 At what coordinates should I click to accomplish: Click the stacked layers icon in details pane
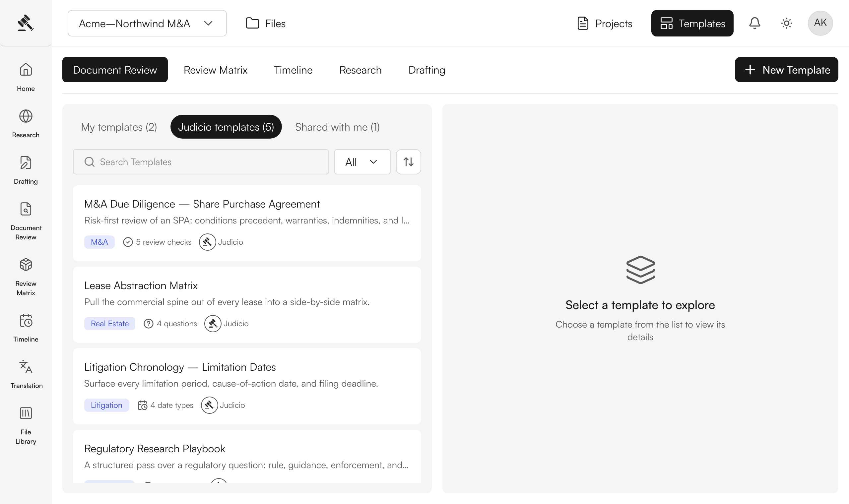coord(640,270)
